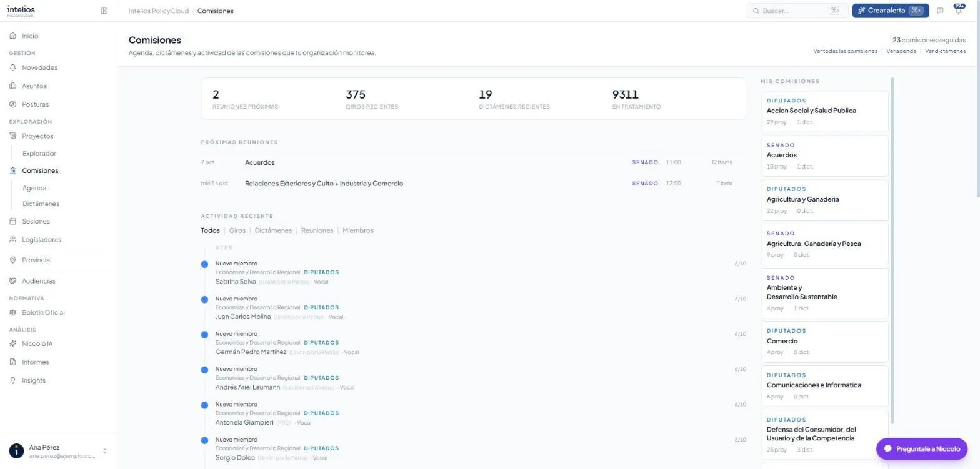The height and width of the screenshot is (469, 980).
Task: Follow the Ver dictámenes link in header
Action: 946,51
